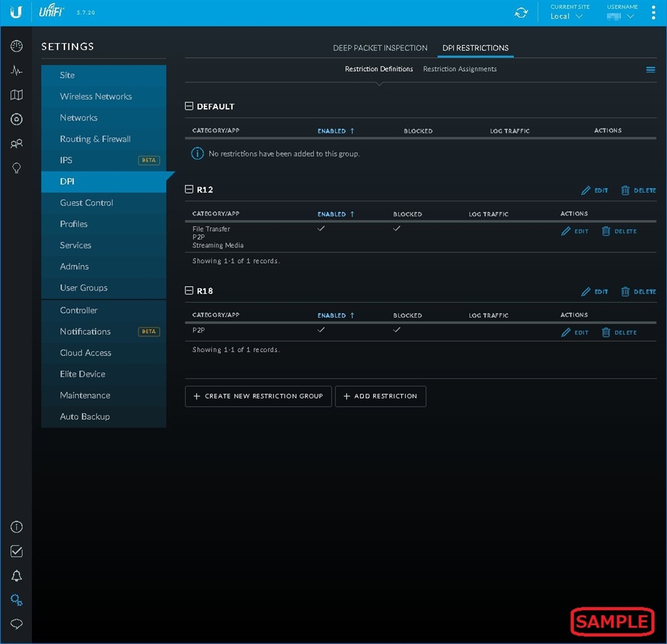
Task: Open the live chat bubble icon
Action: 16,624
